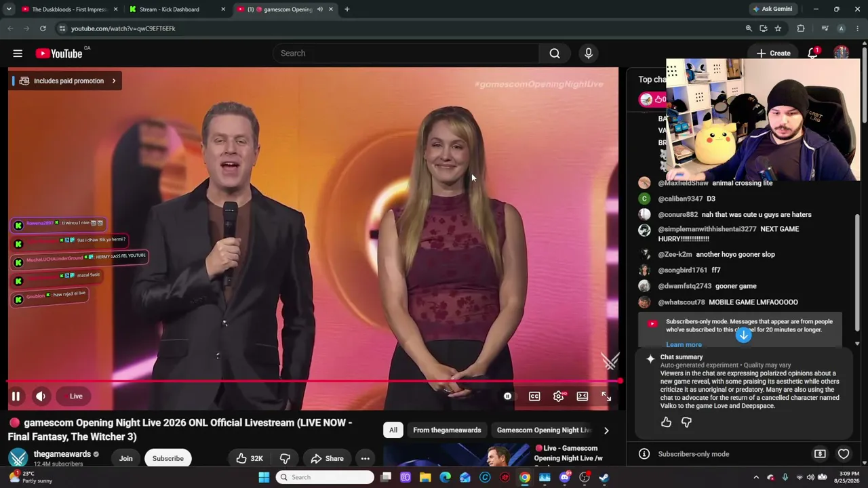This screenshot has width=868, height=488.
Task: Click Learn more about subscribers-only mode
Action: click(x=684, y=345)
